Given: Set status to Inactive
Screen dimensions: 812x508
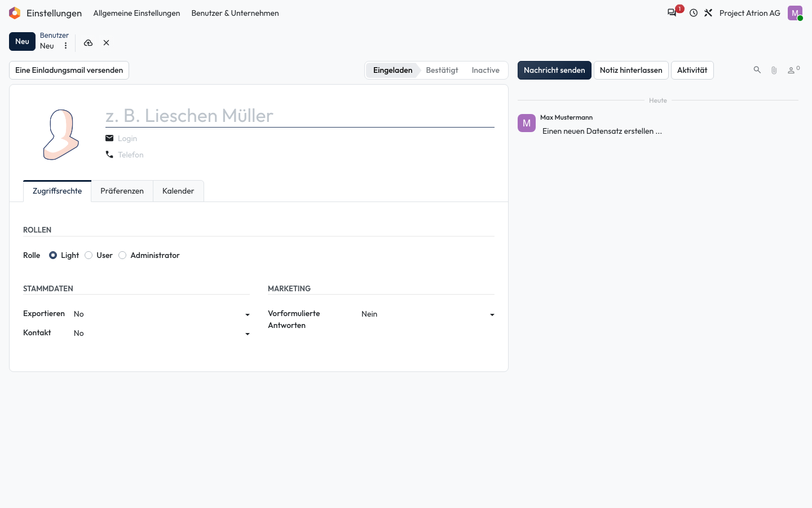Looking at the screenshot, I should [486, 70].
